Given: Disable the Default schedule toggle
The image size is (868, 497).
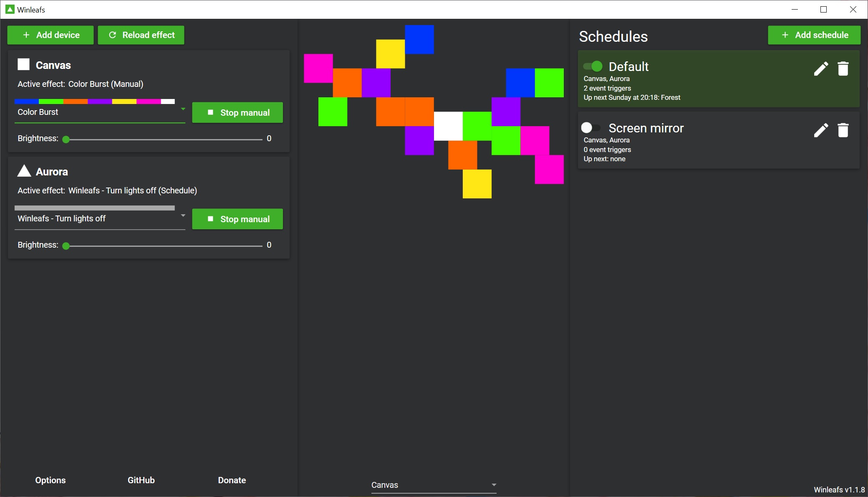Looking at the screenshot, I should (593, 66).
